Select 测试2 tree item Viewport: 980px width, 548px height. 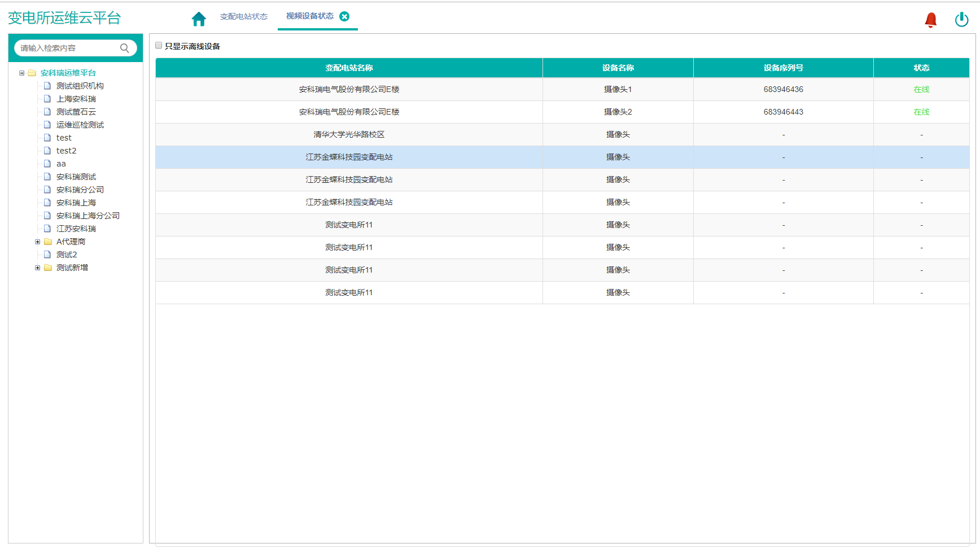tap(67, 255)
